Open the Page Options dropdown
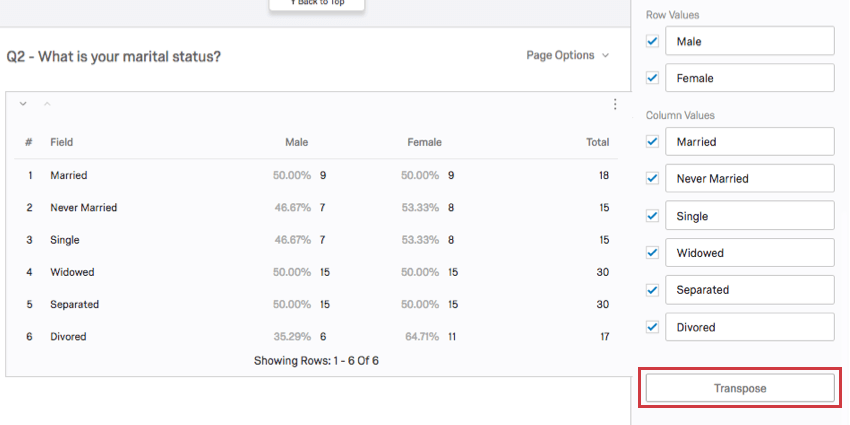Image resolution: width=850 pixels, height=425 pixels. (x=567, y=56)
